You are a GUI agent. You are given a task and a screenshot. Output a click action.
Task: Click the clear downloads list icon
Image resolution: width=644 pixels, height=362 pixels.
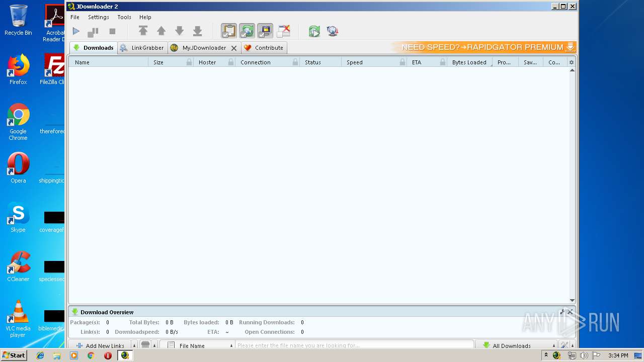(145, 345)
